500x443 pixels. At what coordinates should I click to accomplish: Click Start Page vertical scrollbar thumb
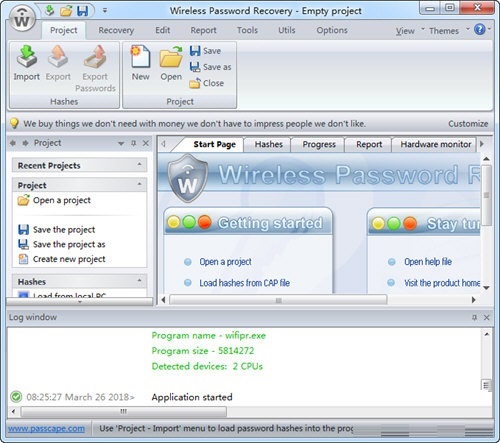pos(486,195)
